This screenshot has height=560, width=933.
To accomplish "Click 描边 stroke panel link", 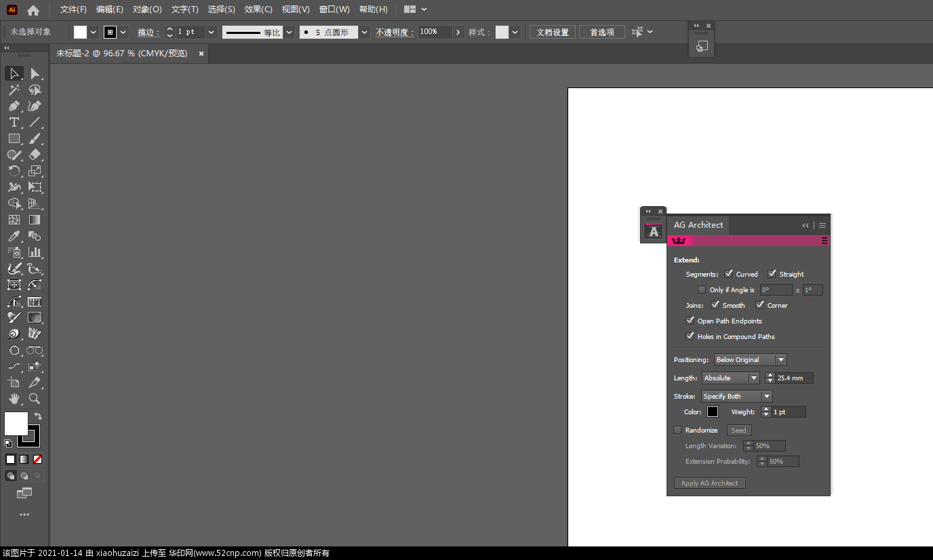I will pos(148,32).
